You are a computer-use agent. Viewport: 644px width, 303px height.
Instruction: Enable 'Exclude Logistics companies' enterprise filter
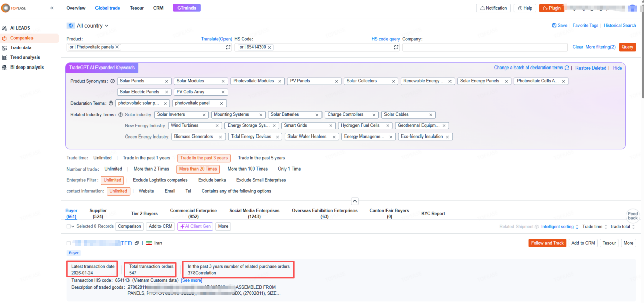tap(159, 180)
